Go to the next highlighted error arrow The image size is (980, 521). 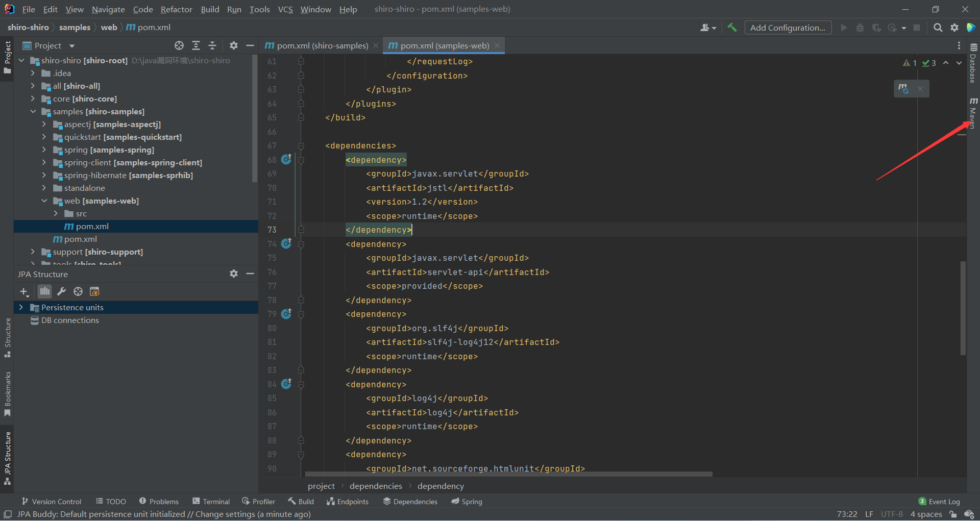pos(959,63)
